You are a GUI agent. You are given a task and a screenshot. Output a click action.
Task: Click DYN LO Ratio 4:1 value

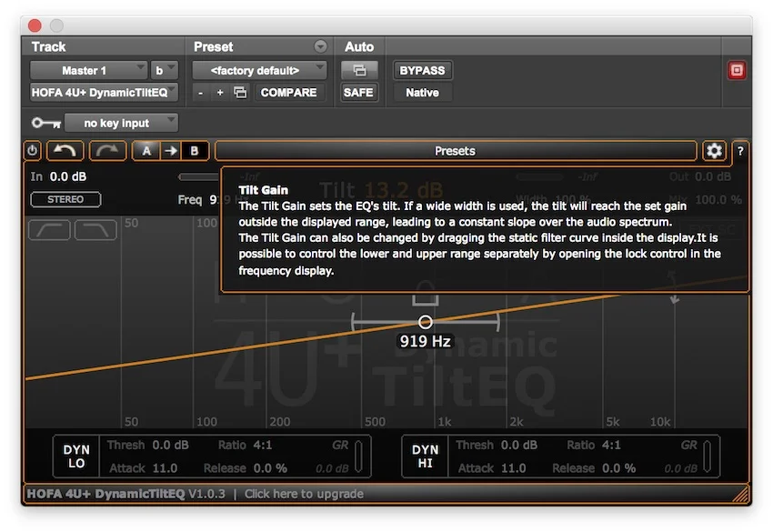[262, 446]
